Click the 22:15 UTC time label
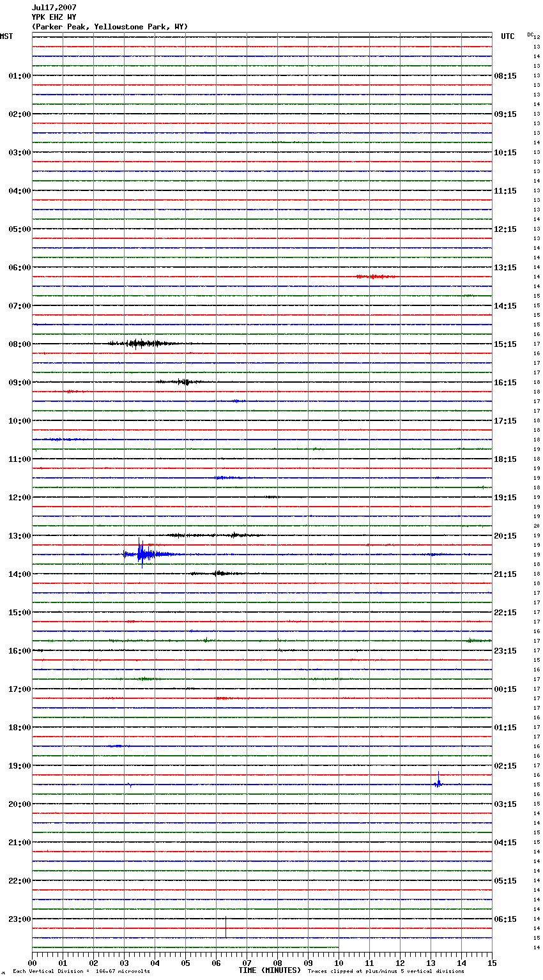This screenshot has height=980, width=543. click(505, 613)
